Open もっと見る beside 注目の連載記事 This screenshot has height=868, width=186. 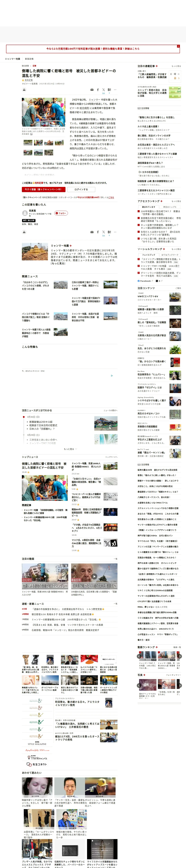point(176,66)
